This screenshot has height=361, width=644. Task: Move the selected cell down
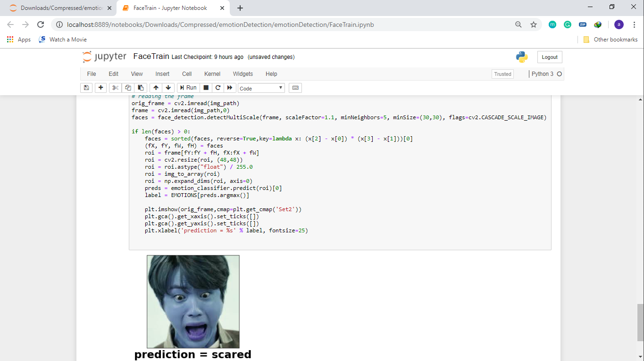[x=168, y=88]
